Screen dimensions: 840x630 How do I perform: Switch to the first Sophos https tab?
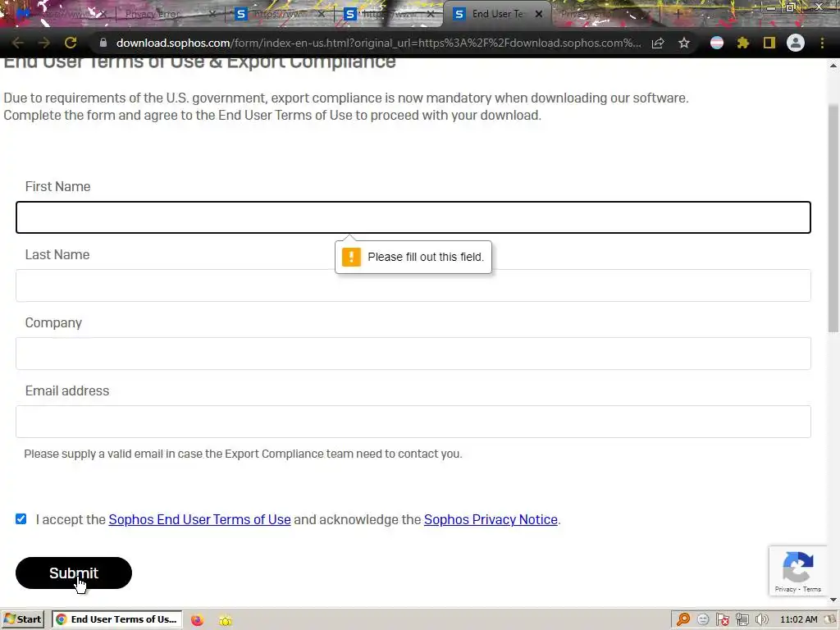coord(281,14)
